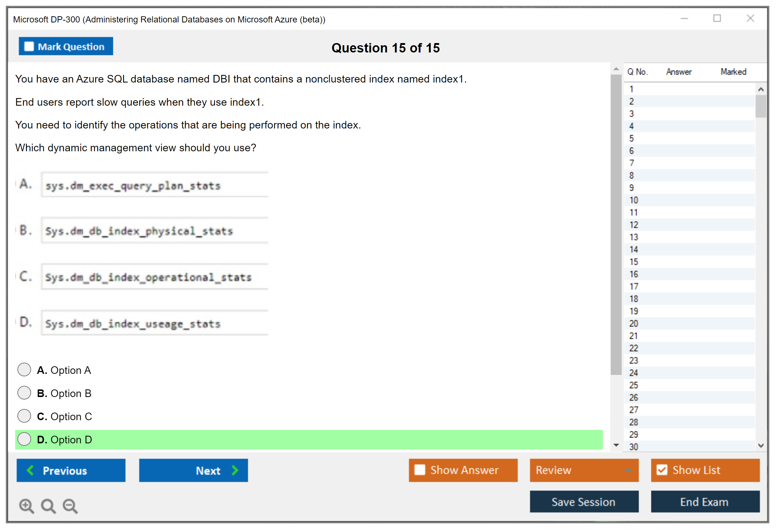The height and width of the screenshot is (532, 778).
Task: Check the Mark Question checkbox
Action: 29,46
